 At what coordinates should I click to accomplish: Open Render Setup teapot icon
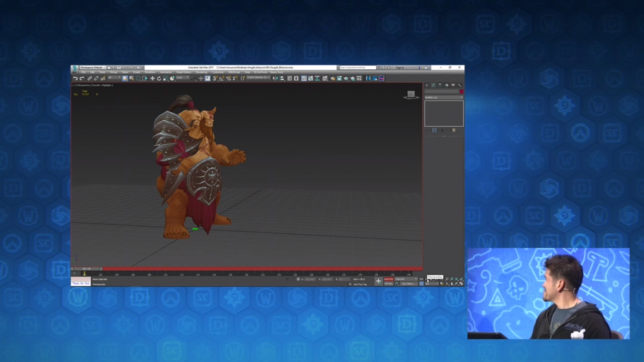[x=332, y=78]
